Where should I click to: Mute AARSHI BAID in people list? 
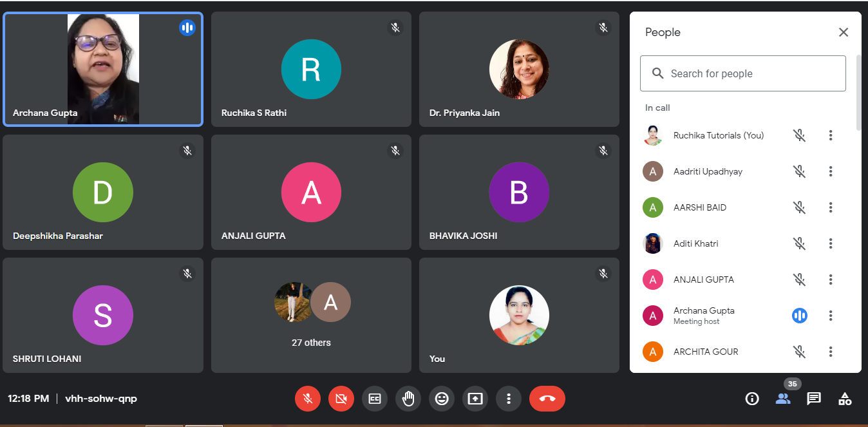coord(799,207)
